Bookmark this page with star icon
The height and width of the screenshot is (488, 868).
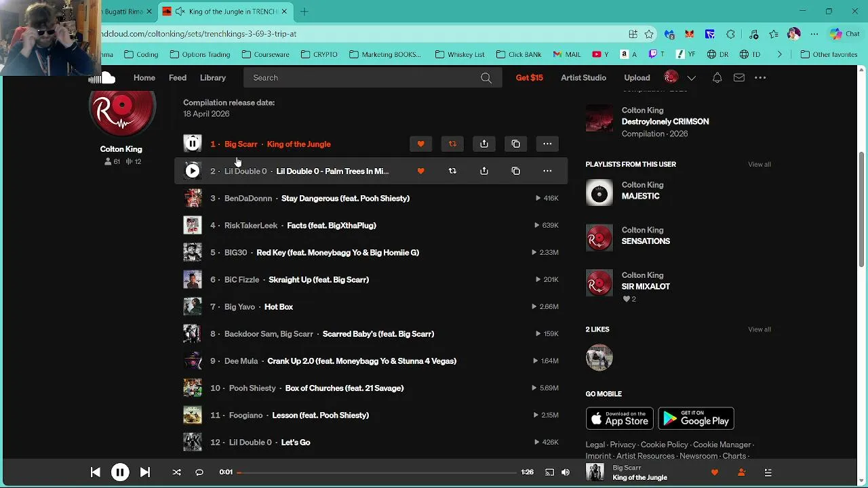coord(649,34)
